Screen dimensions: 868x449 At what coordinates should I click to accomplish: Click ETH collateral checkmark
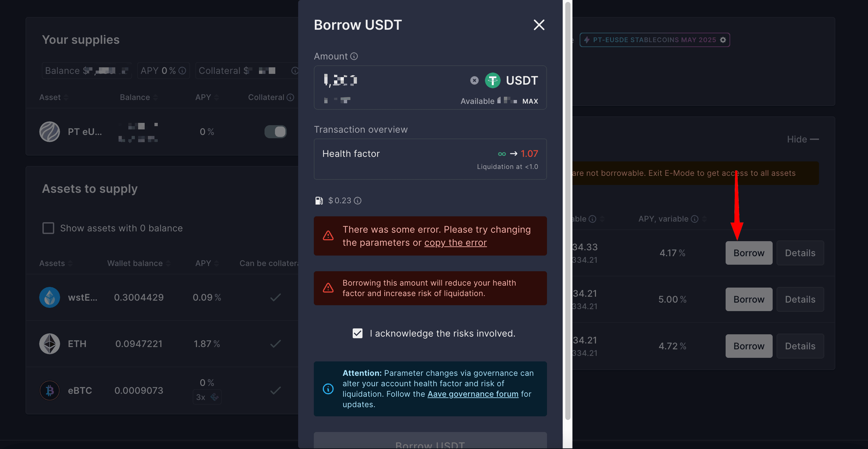click(275, 344)
